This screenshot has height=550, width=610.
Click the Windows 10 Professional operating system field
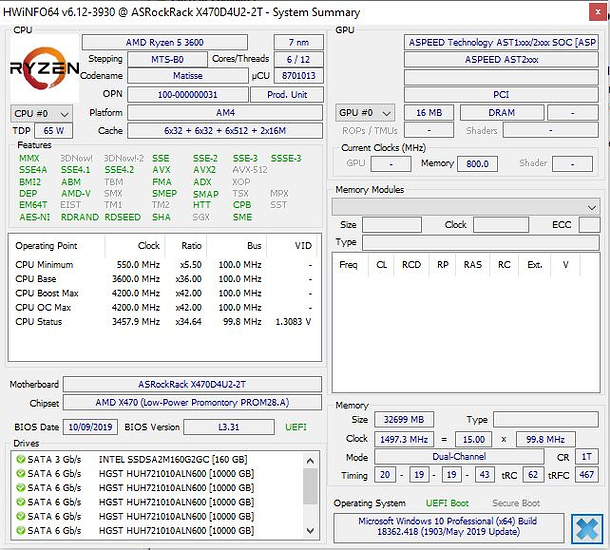click(x=449, y=527)
